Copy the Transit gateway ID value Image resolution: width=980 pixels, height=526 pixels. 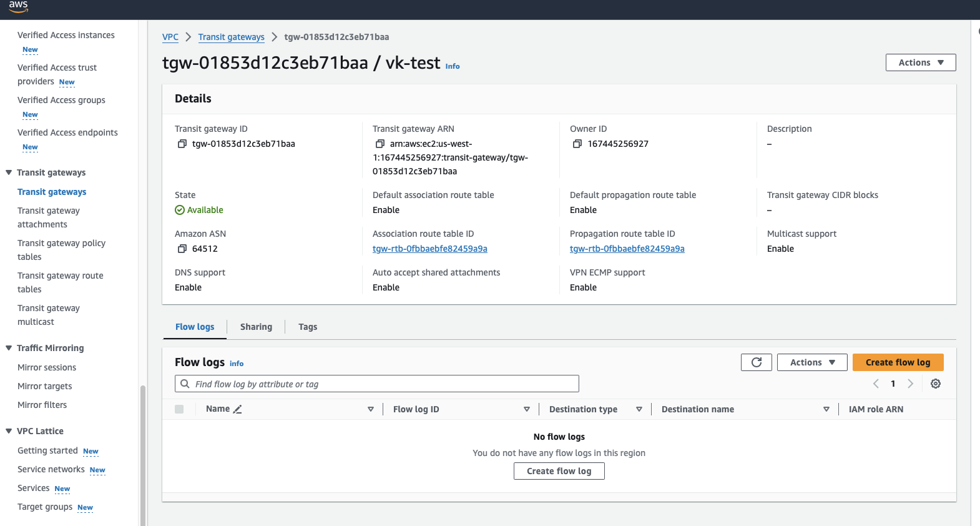(182, 144)
